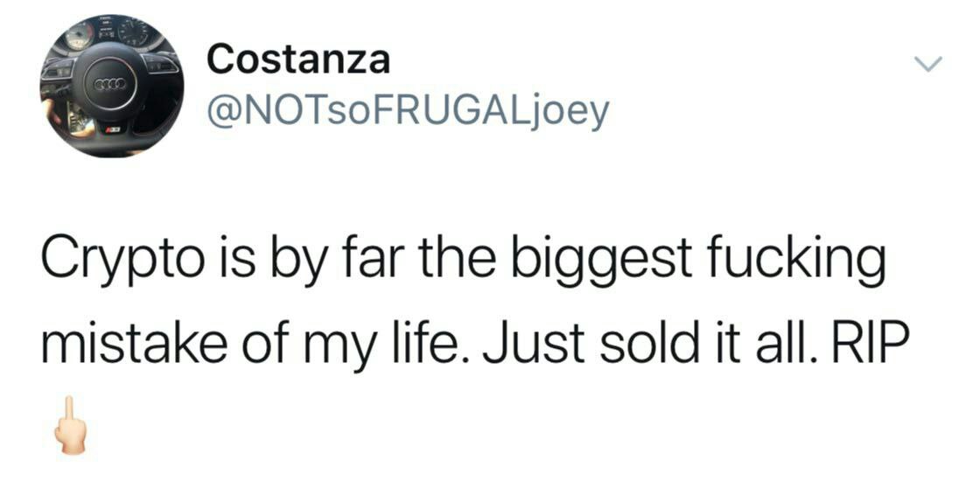Open the tweet options chevron menu
Image resolution: width=980 pixels, height=488 pixels.
tap(927, 64)
